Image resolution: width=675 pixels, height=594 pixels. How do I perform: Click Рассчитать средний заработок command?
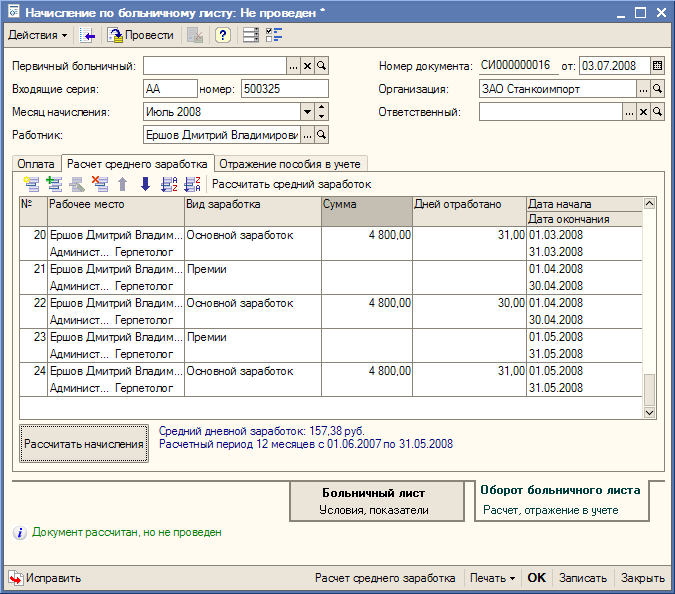point(291,184)
